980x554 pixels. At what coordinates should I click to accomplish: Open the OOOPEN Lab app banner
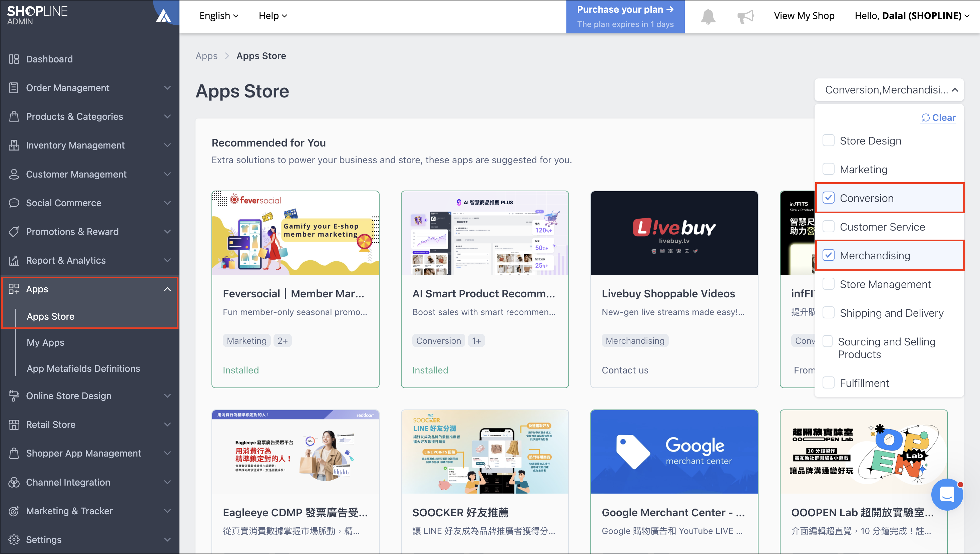(864, 452)
